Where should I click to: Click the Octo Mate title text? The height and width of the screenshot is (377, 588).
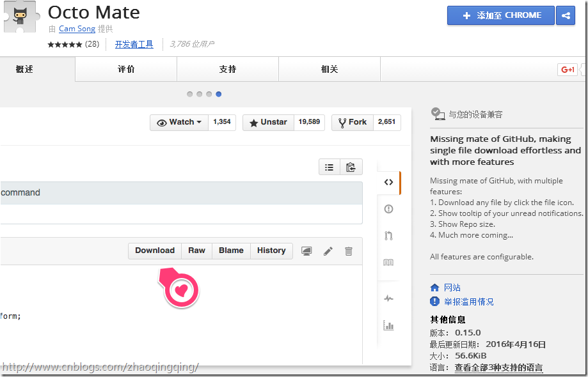(x=94, y=12)
